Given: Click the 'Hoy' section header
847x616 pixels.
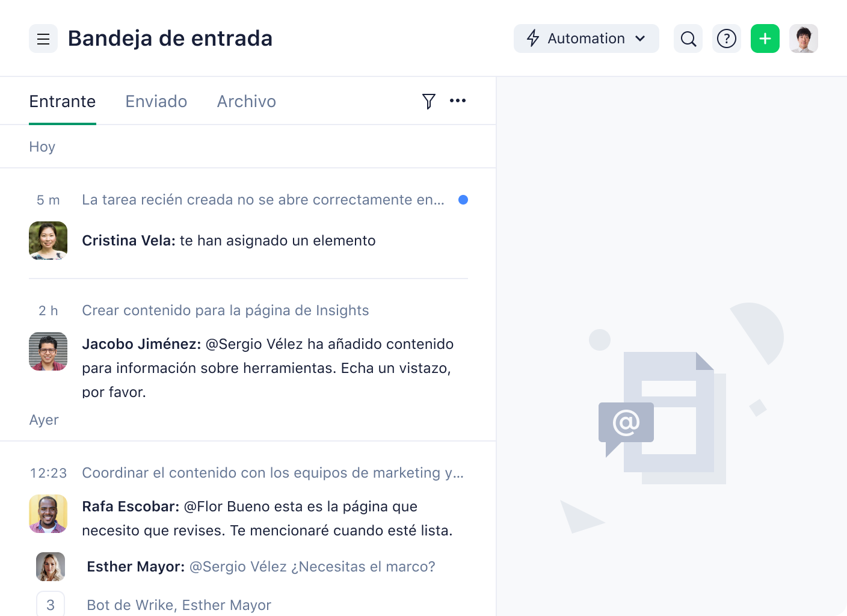Looking at the screenshot, I should (x=42, y=147).
